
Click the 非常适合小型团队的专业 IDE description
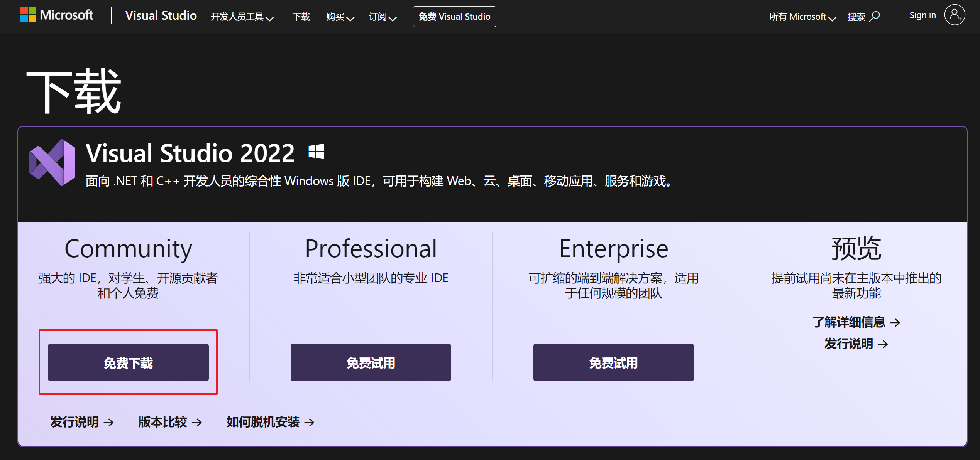[x=371, y=278]
